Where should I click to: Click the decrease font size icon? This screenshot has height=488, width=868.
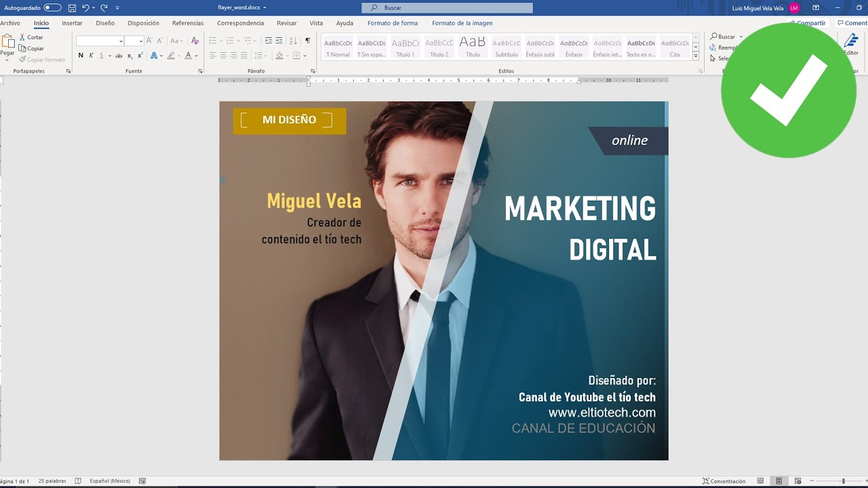[160, 41]
